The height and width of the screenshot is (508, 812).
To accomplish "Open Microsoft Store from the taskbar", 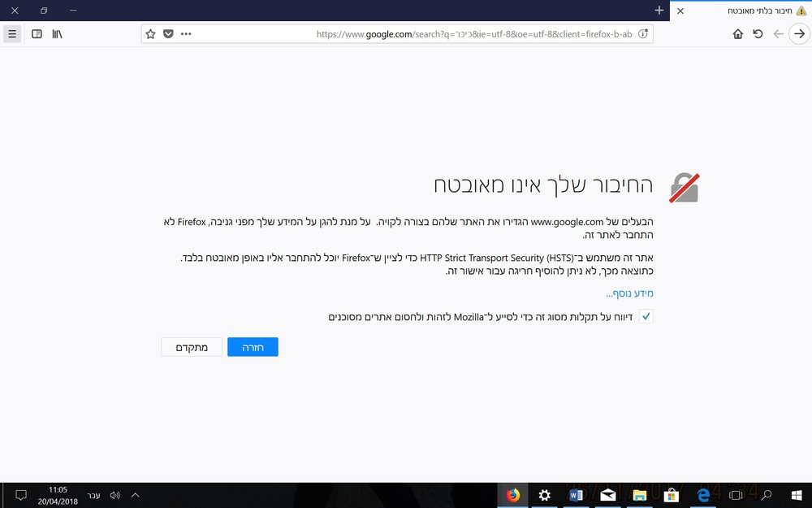I will (672, 496).
